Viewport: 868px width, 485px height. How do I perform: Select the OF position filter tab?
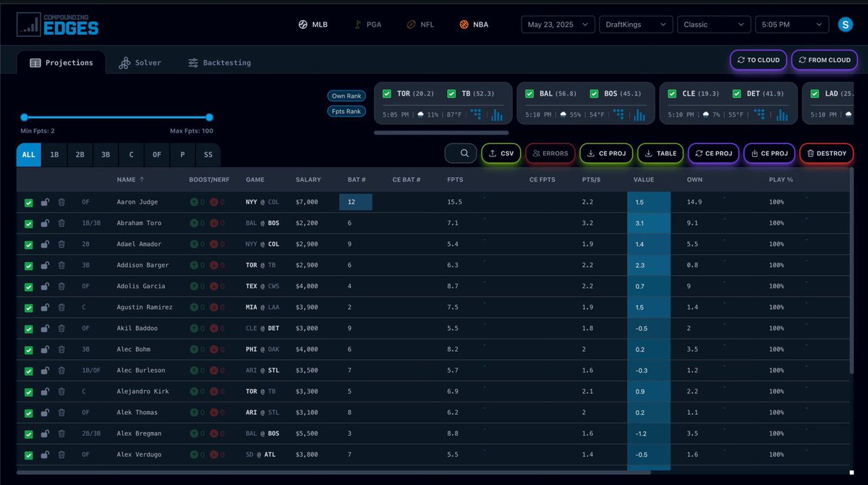(156, 154)
